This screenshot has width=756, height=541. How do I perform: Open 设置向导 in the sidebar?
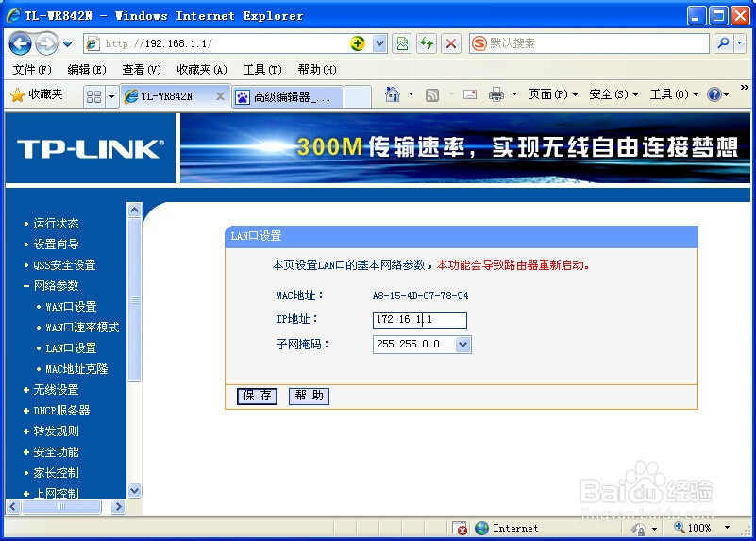[x=56, y=245]
